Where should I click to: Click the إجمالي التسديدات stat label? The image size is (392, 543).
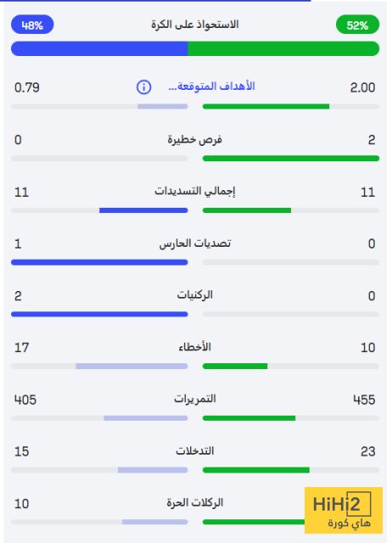[x=194, y=191]
